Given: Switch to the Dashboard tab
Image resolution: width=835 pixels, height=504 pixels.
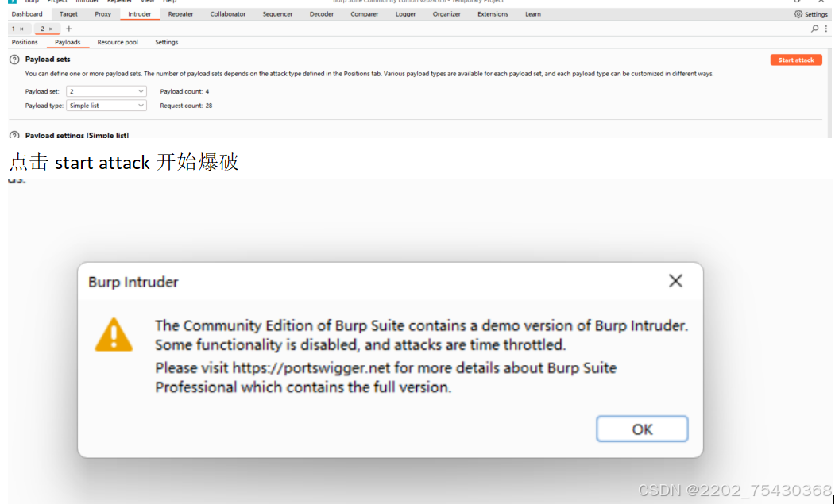Looking at the screenshot, I should (27, 14).
